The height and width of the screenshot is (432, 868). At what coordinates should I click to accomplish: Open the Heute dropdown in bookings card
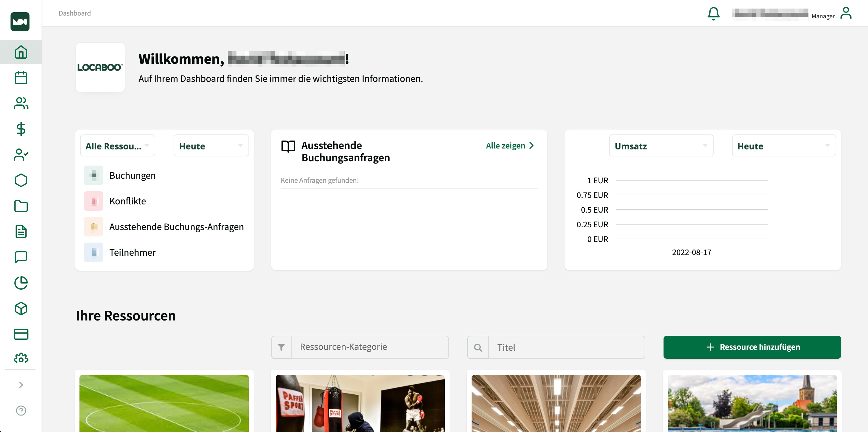211,145
